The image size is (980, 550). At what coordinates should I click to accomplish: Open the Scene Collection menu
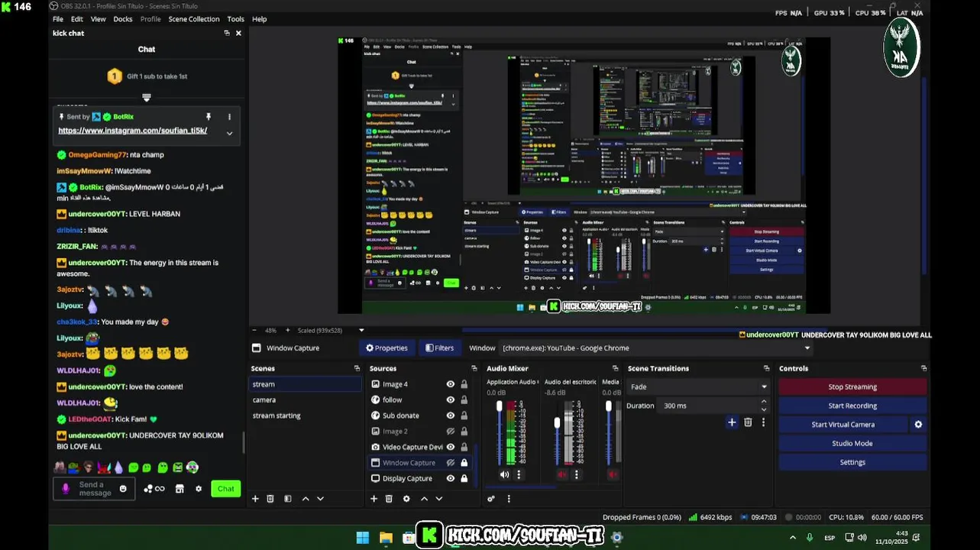pyautogui.click(x=194, y=19)
